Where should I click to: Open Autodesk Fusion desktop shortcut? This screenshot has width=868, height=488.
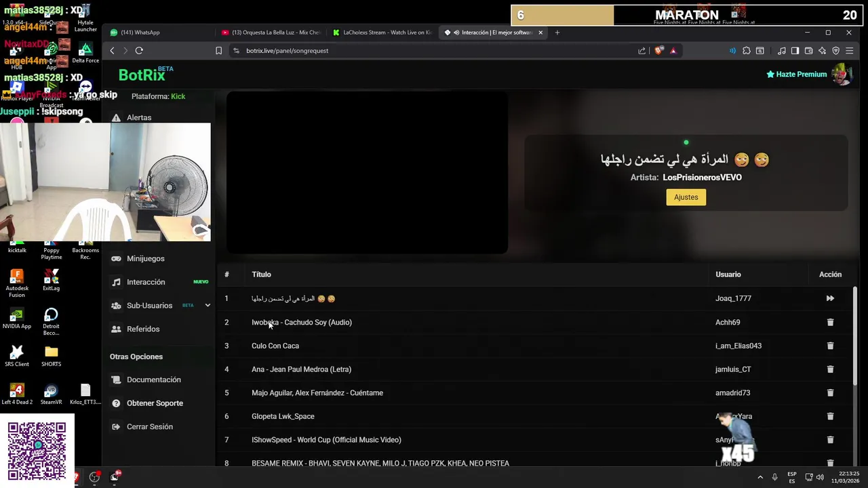coord(17,283)
